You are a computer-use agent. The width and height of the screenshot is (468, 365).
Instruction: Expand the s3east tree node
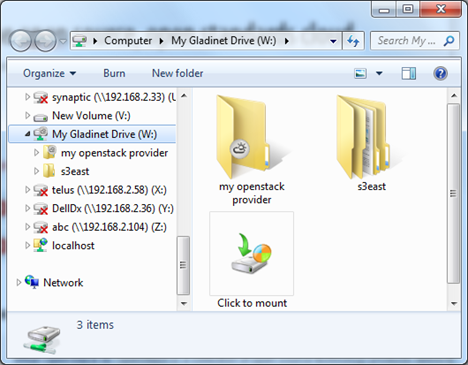36,171
